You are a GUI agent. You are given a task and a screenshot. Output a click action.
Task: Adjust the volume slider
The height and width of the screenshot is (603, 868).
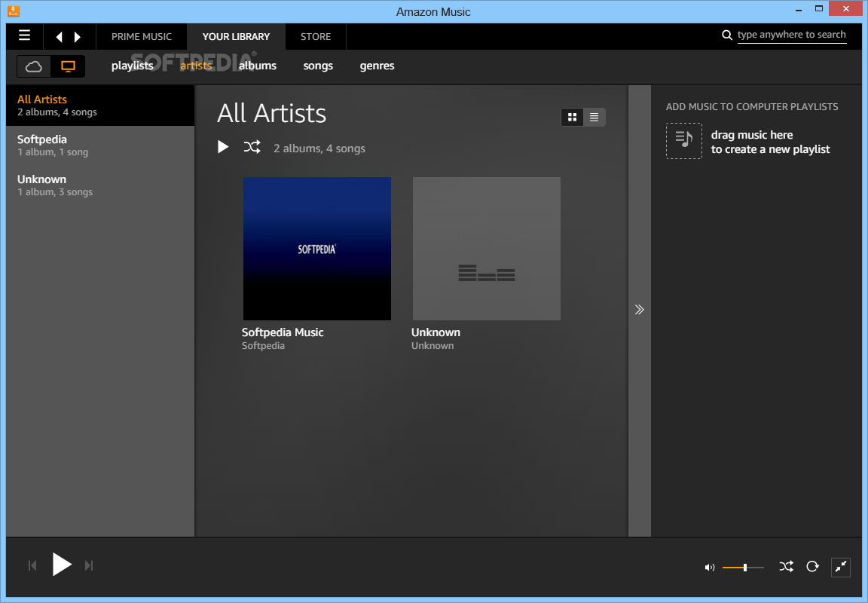[x=743, y=567]
